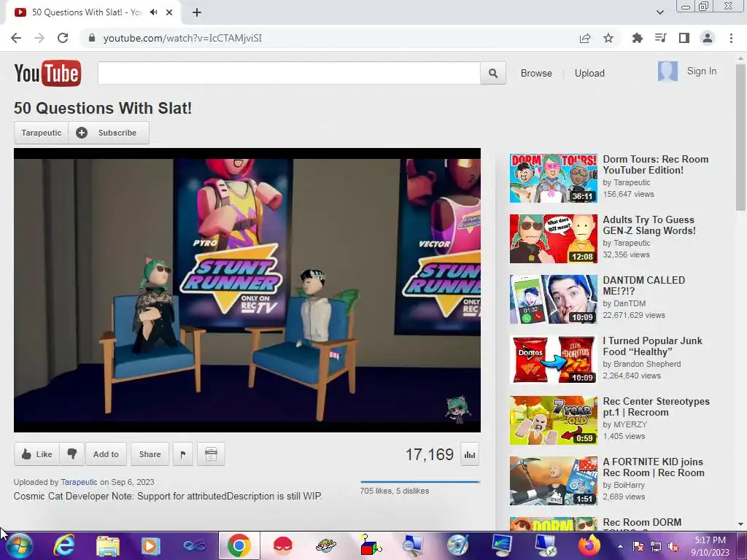Viewport: 747px width, 560px height.
Task: Click the YouTube search input field
Action: (289, 73)
